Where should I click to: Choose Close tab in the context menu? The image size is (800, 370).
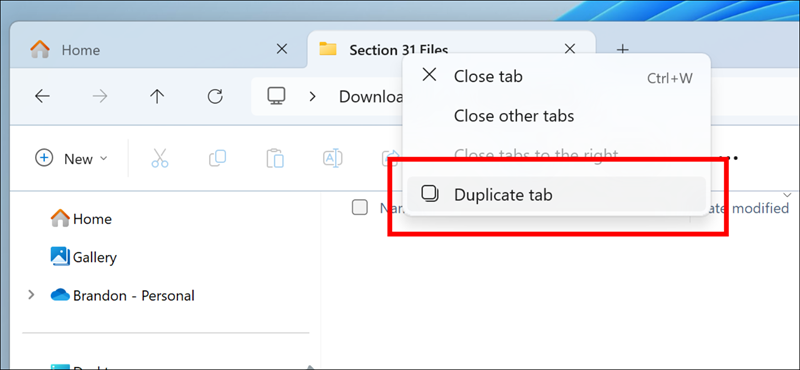[x=557, y=77]
